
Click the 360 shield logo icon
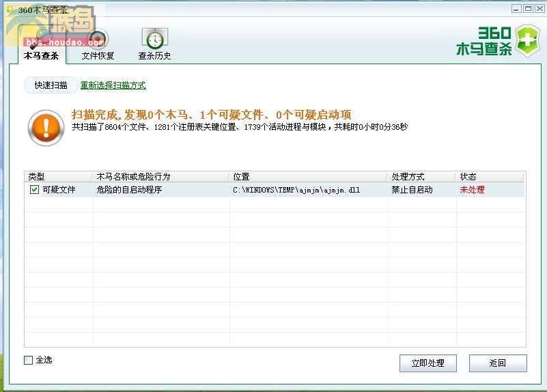point(528,41)
